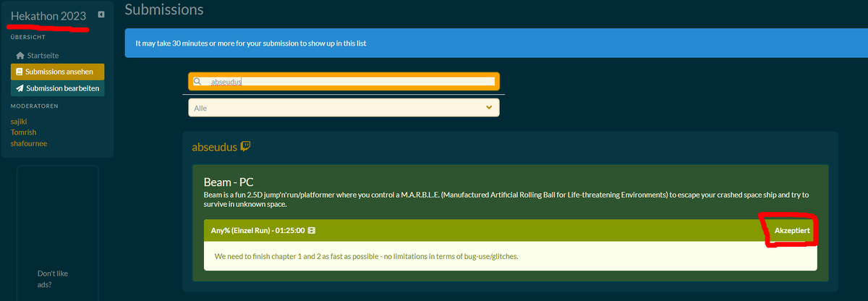The width and height of the screenshot is (868, 301).
Task: Open abseudus Twitch channel icon
Action: click(x=246, y=146)
